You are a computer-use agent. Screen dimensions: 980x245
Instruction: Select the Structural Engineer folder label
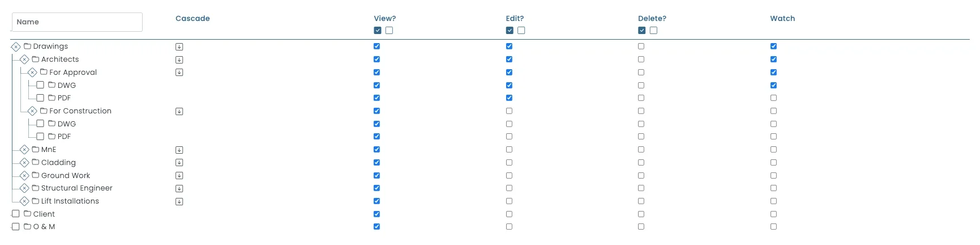coord(76,188)
